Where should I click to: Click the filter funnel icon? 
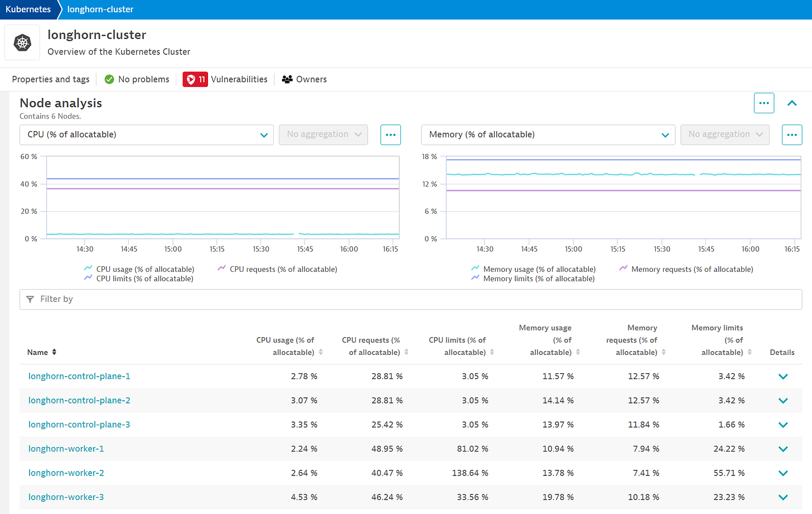pyautogui.click(x=30, y=299)
